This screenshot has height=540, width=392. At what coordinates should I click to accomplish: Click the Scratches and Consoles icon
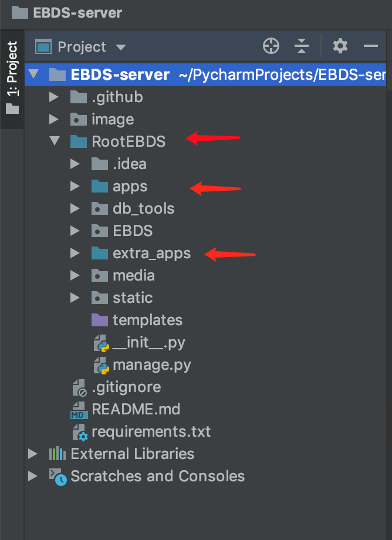[58, 477]
